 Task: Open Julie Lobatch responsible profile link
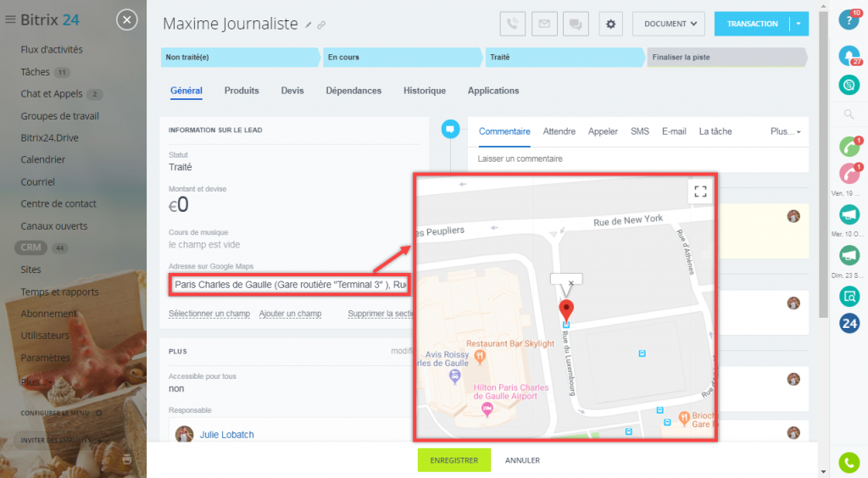tap(226, 435)
